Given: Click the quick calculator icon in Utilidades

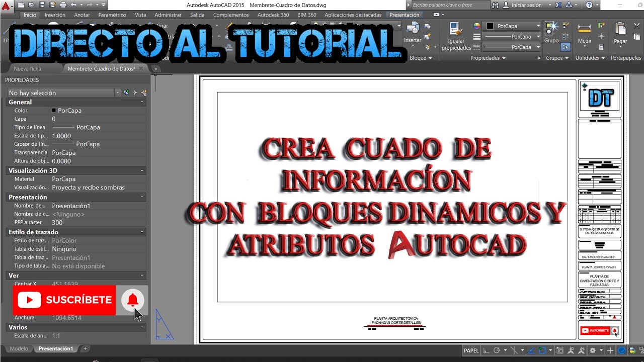Looking at the screenshot, I should [601, 47].
